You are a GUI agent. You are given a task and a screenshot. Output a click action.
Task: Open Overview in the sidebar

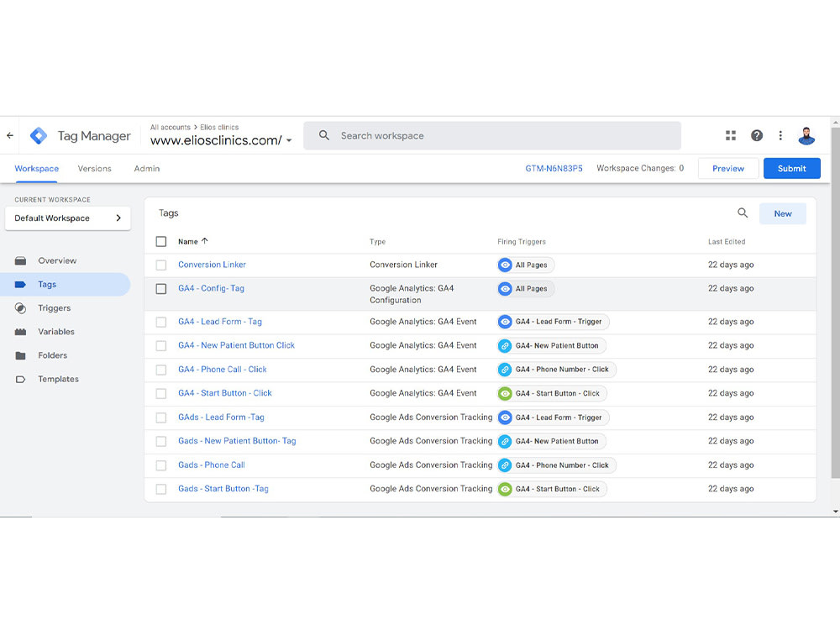pyautogui.click(x=57, y=261)
